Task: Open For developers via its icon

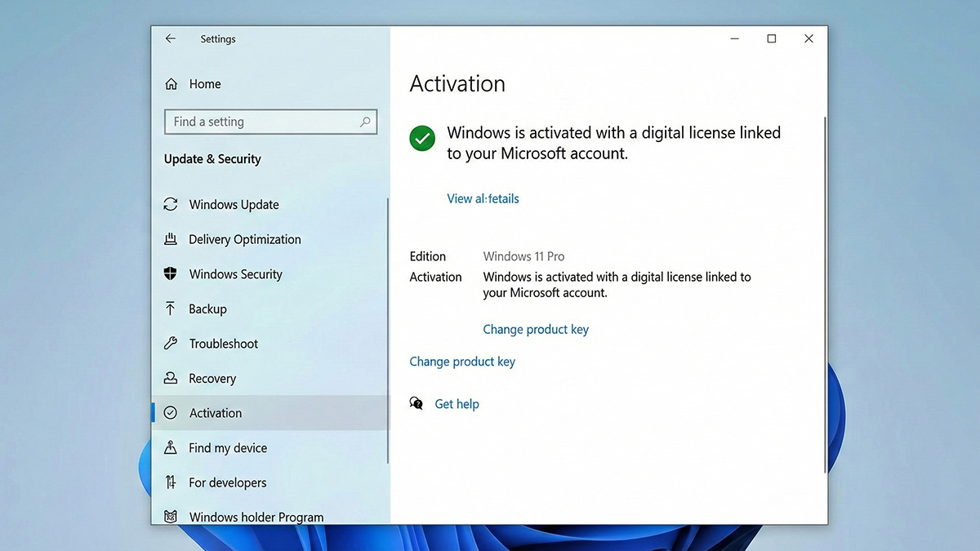Action: click(x=171, y=482)
